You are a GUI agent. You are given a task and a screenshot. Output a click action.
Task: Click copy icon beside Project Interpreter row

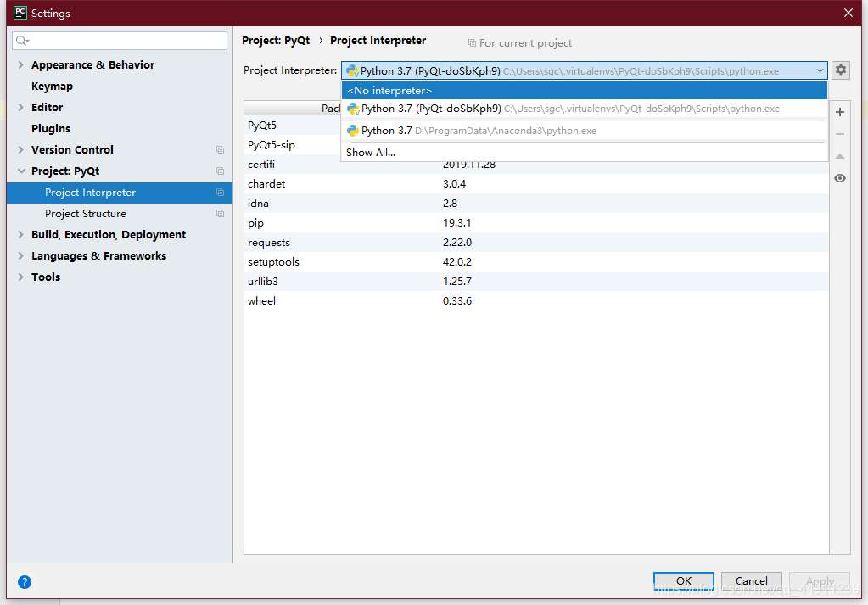(220, 192)
